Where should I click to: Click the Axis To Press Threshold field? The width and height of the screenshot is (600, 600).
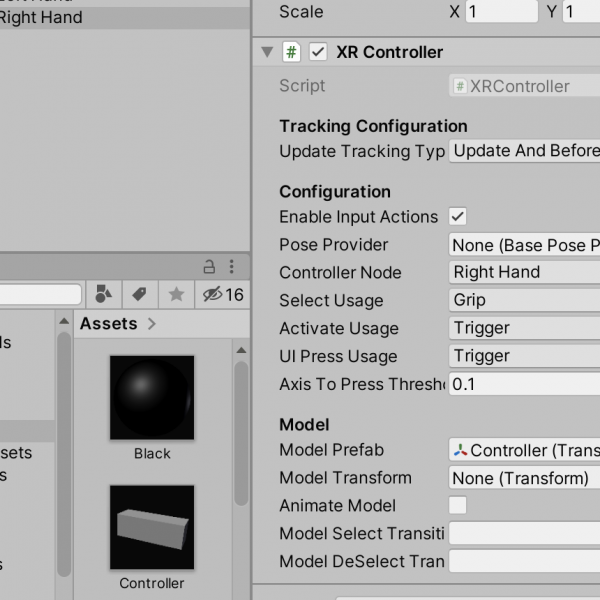point(524,384)
